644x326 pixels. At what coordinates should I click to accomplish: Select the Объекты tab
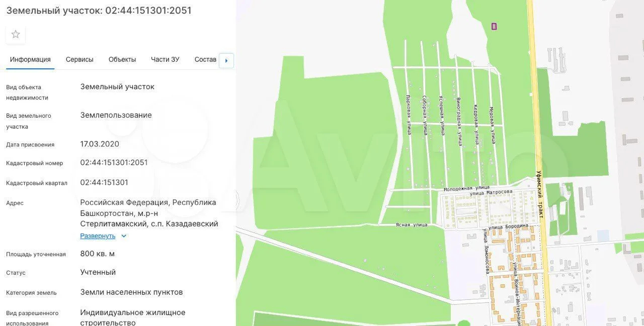[x=122, y=59]
